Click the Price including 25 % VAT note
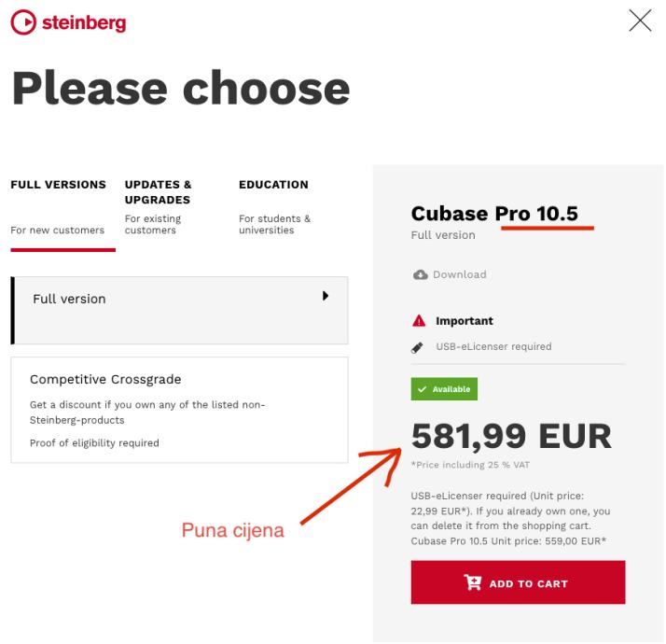This screenshot has width=666, height=644. [x=469, y=465]
